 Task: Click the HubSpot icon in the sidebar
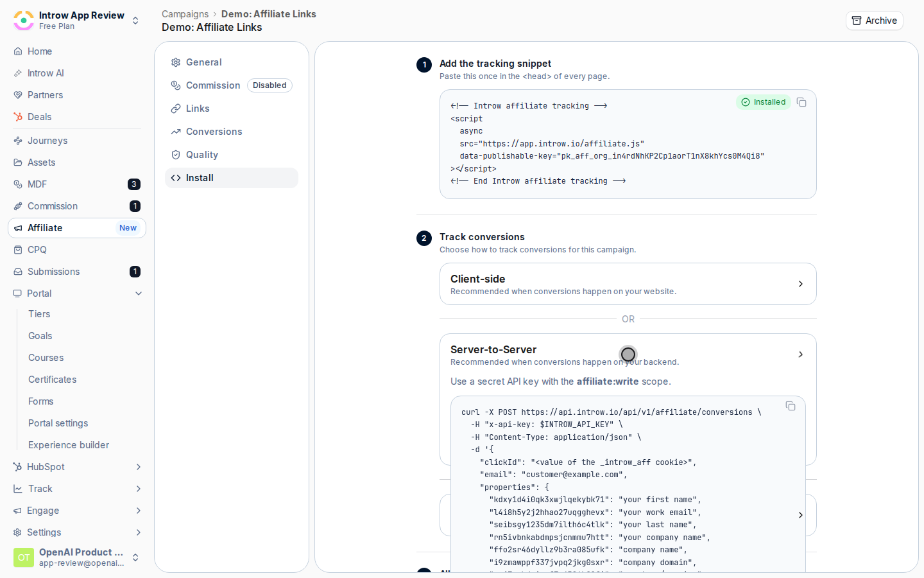coord(17,467)
